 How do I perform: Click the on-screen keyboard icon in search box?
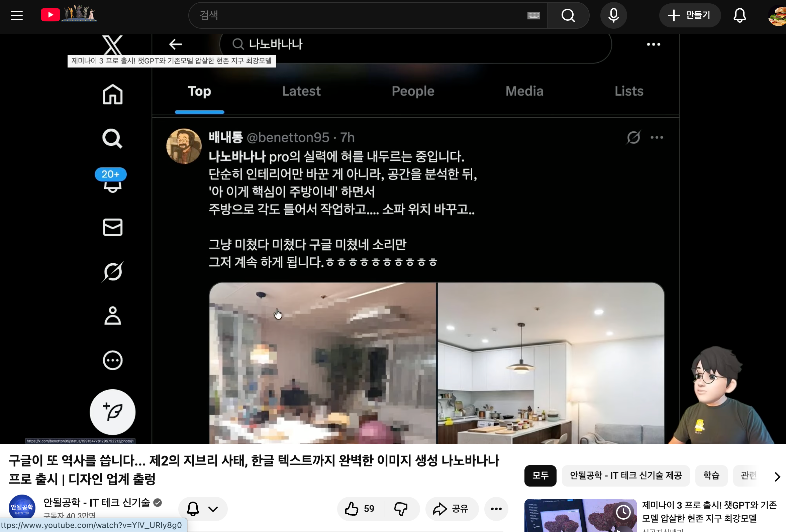pyautogui.click(x=533, y=16)
